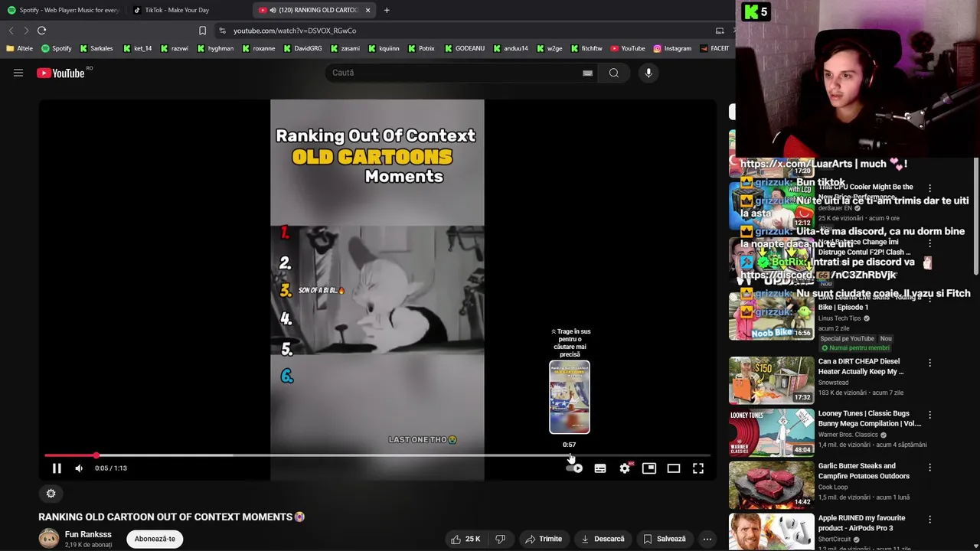Open menu for Nu Balance Change video
The height and width of the screenshot is (551, 980).
(x=929, y=243)
